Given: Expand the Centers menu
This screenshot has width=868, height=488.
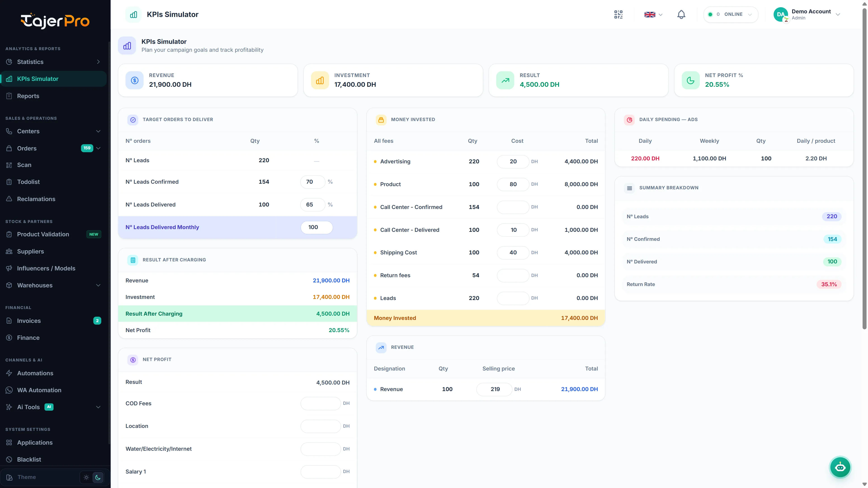Looking at the screenshot, I should (x=98, y=131).
